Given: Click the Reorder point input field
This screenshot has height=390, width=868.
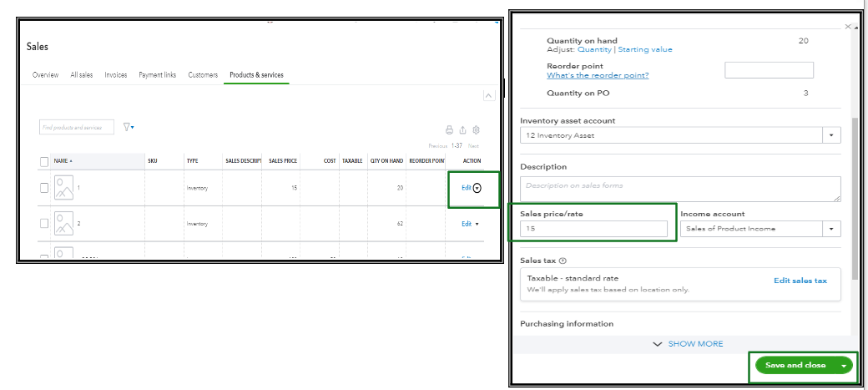Looking at the screenshot, I should click(769, 70).
